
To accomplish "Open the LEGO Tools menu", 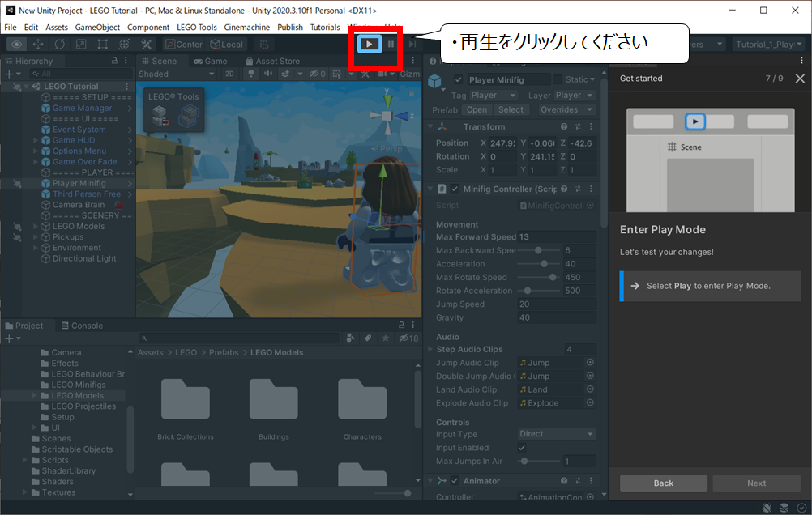I will 197,27.
